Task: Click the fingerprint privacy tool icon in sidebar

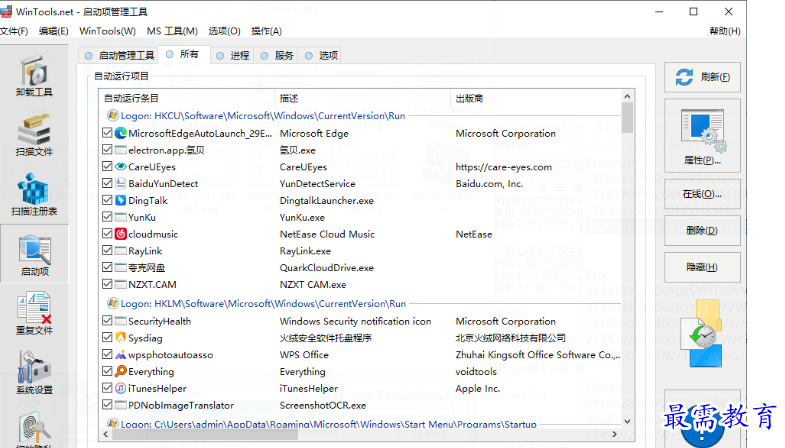Action: click(34, 429)
